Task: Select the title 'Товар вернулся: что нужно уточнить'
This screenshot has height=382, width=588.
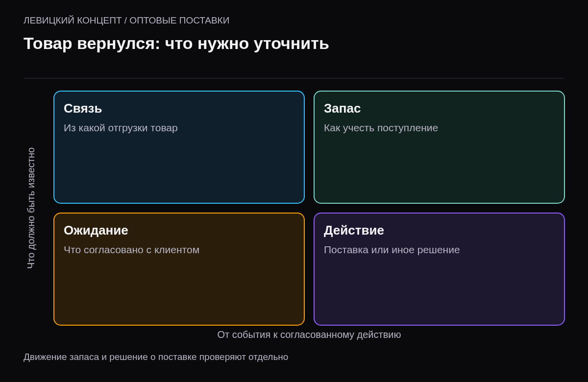Action: (x=176, y=44)
